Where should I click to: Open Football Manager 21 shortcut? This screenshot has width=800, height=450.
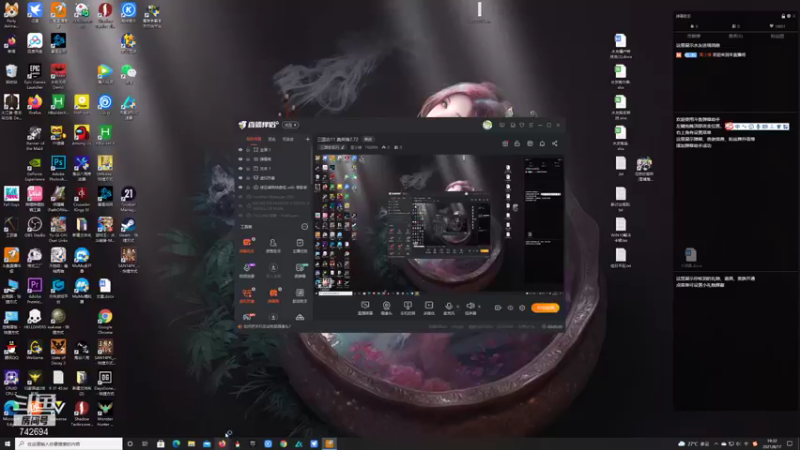tap(128, 198)
